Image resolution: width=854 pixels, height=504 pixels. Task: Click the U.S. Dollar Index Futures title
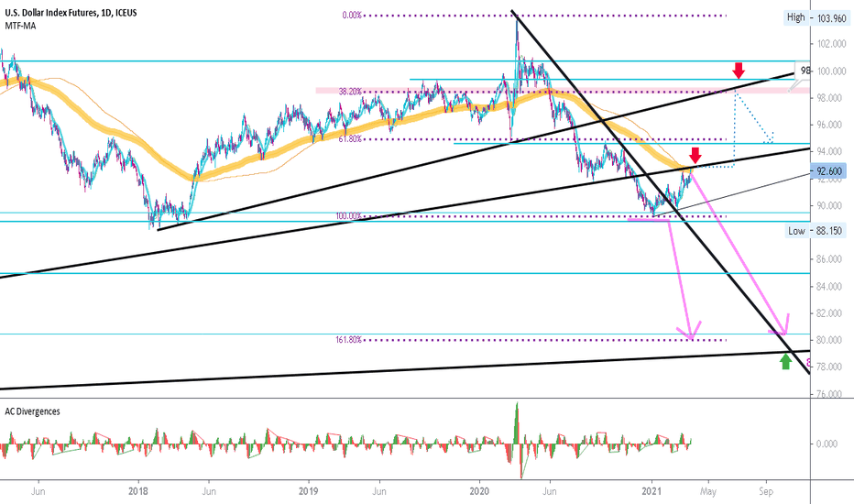click(71, 13)
